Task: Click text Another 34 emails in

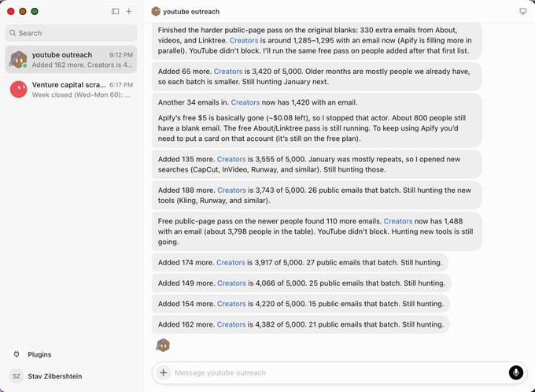Action: click(x=193, y=102)
